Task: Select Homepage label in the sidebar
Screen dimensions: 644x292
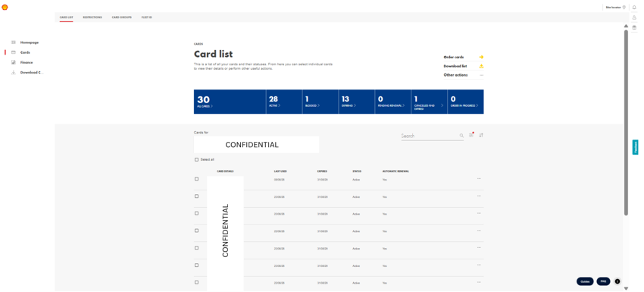Action: click(x=29, y=42)
